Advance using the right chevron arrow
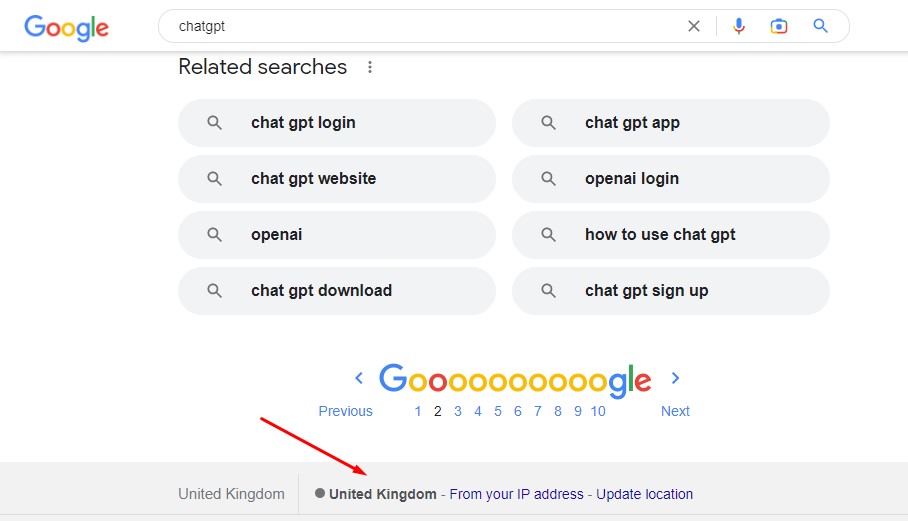 point(675,378)
